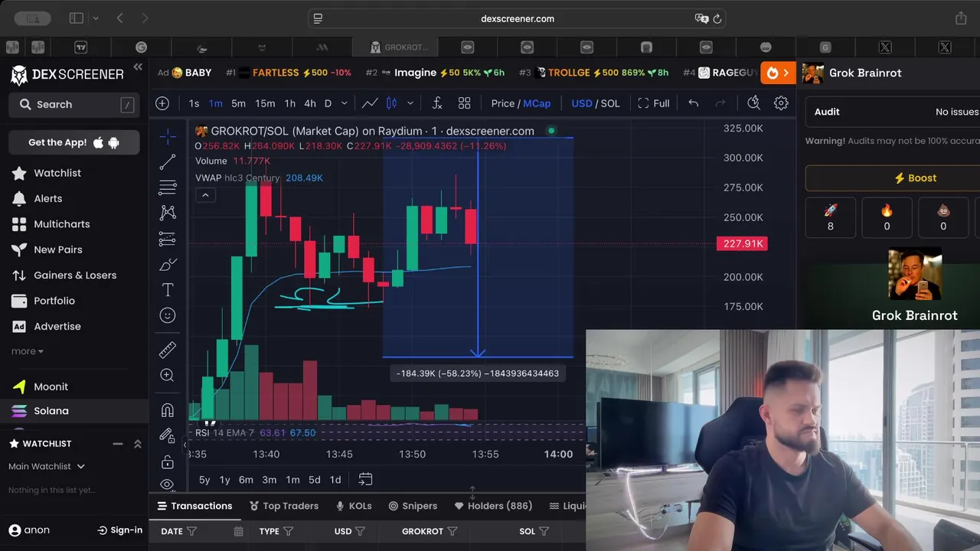This screenshot has width=980, height=551.
Task: Switch to Top Traders tab
Action: coord(284,506)
